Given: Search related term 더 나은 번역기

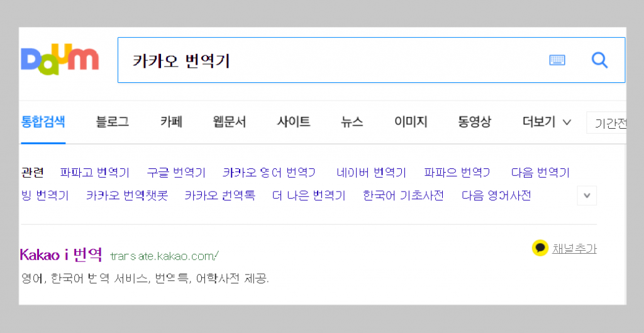Looking at the screenshot, I should tap(309, 195).
